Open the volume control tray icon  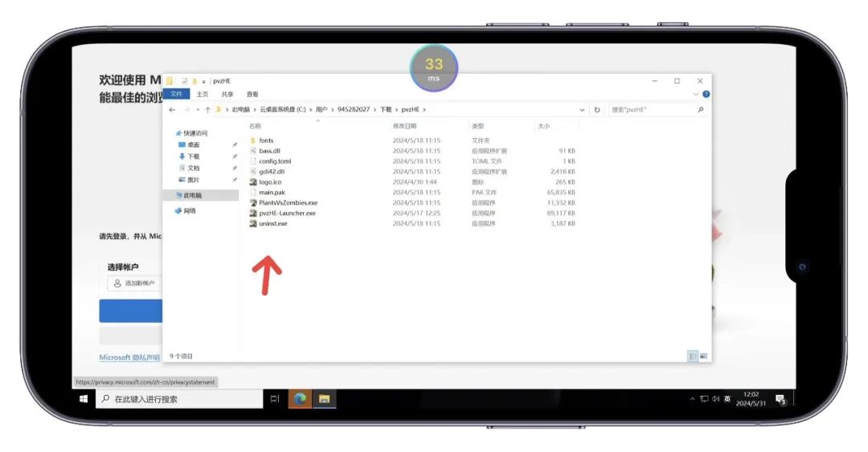716,399
